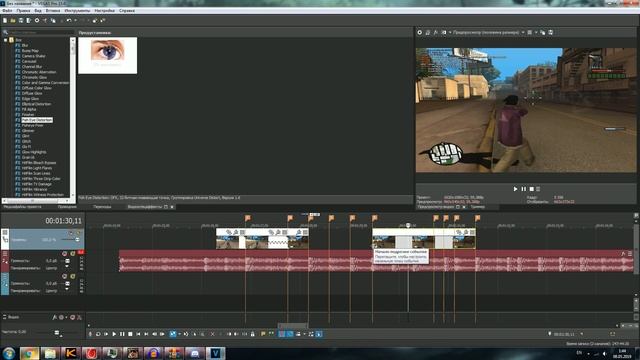This screenshot has height=360, width=640.
Task: Select the normal edit tool in the timeline toolbar
Action: tap(173, 334)
